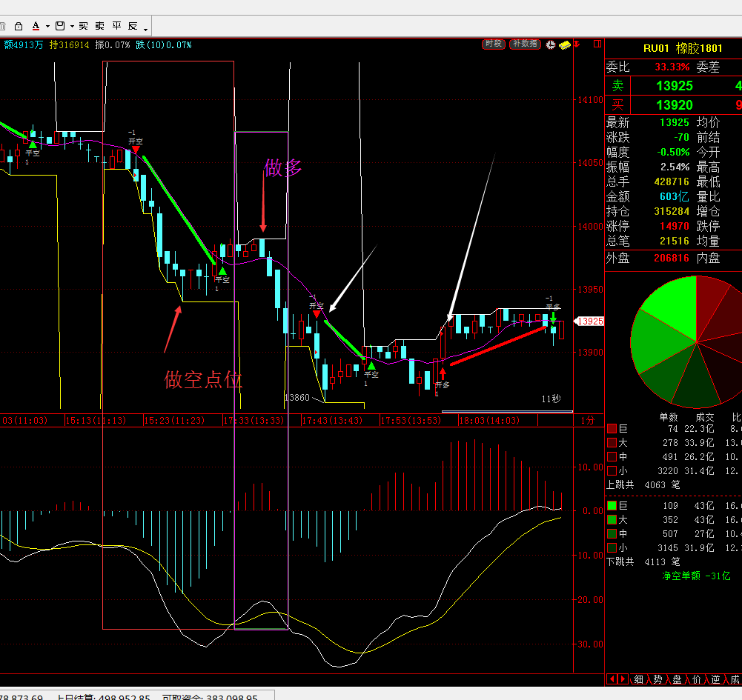The image size is (742, 700).
Task: Click the 涨停 value 14970
Action: 675,226
